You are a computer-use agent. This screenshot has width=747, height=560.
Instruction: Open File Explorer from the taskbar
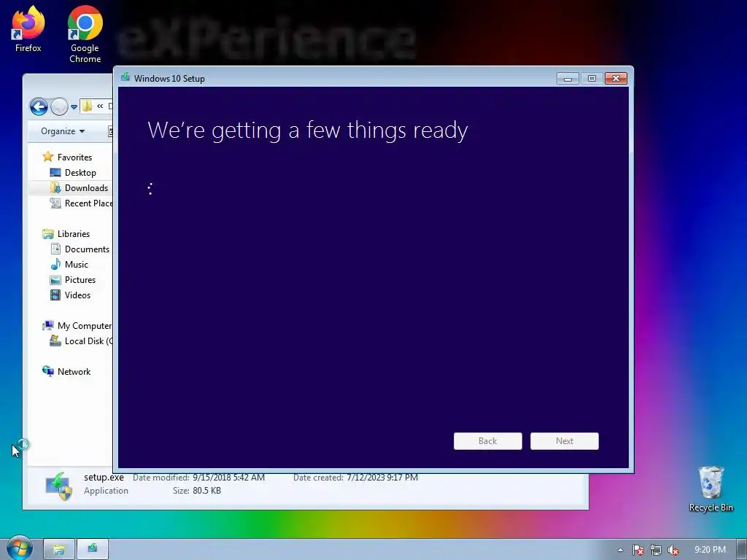click(x=58, y=550)
